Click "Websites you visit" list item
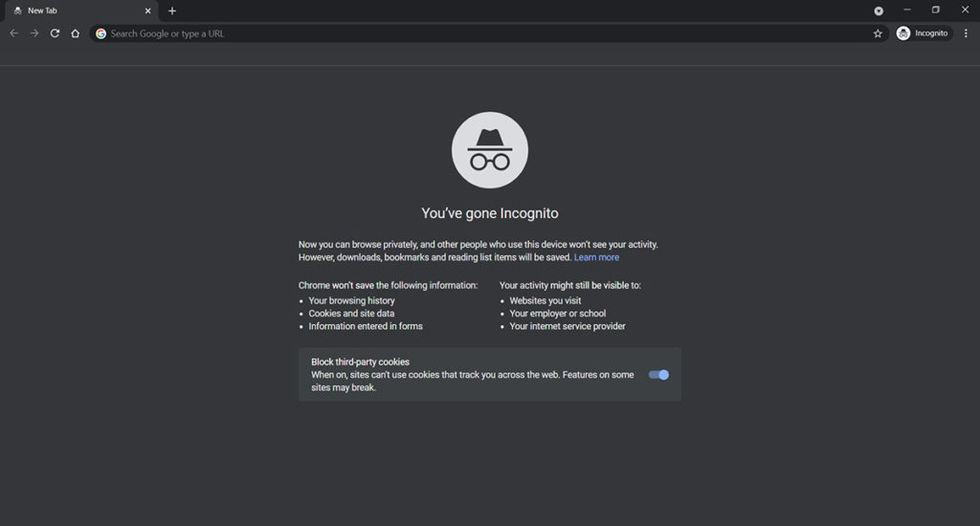 pos(545,300)
